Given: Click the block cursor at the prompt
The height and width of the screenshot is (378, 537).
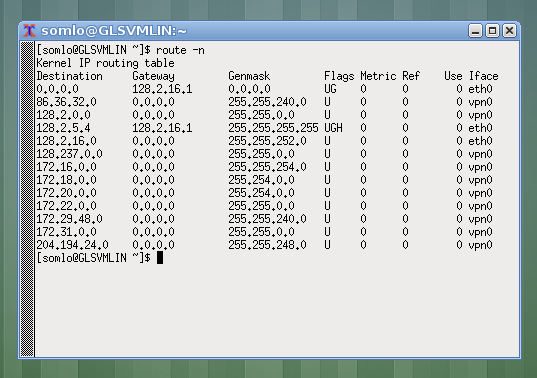Looking at the screenshot, I should click(x=160, y=258).
